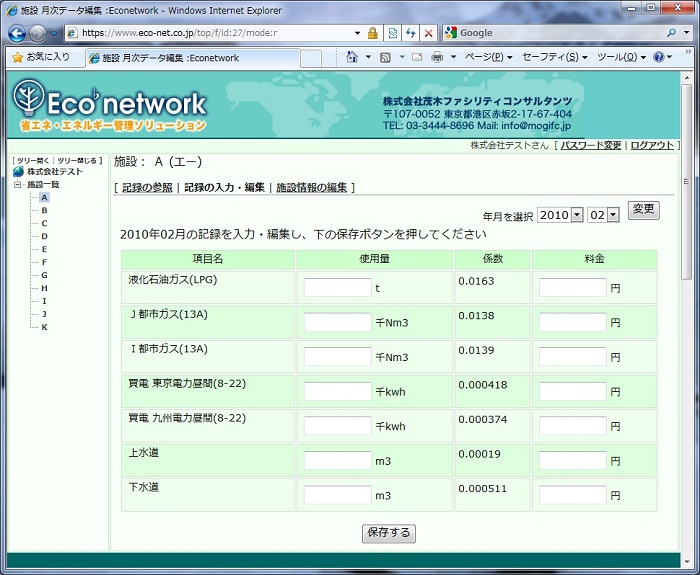Click the RSS feeds icon
Image resolution: width=700 pixels, height=575 pixels.
pyautogui.click(x=385, y=57)
